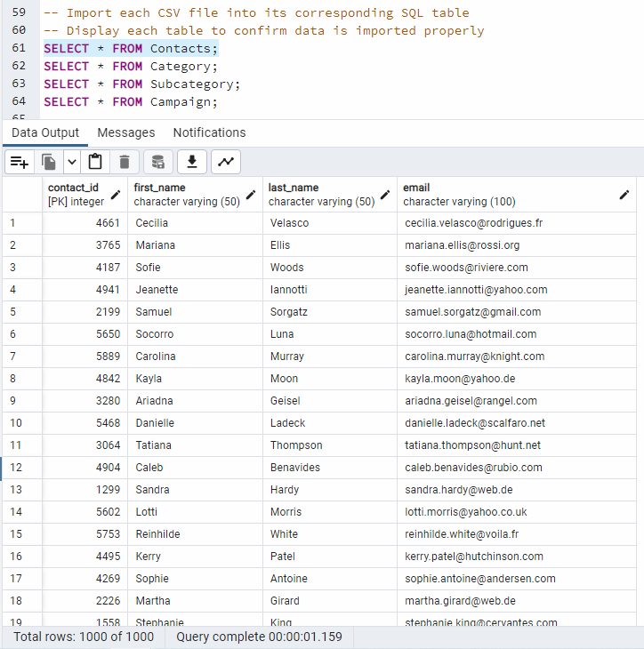Click the 'SELECT * FROM Campaign;' query line
Screen dimensions: 644x649
pos(131,102)
